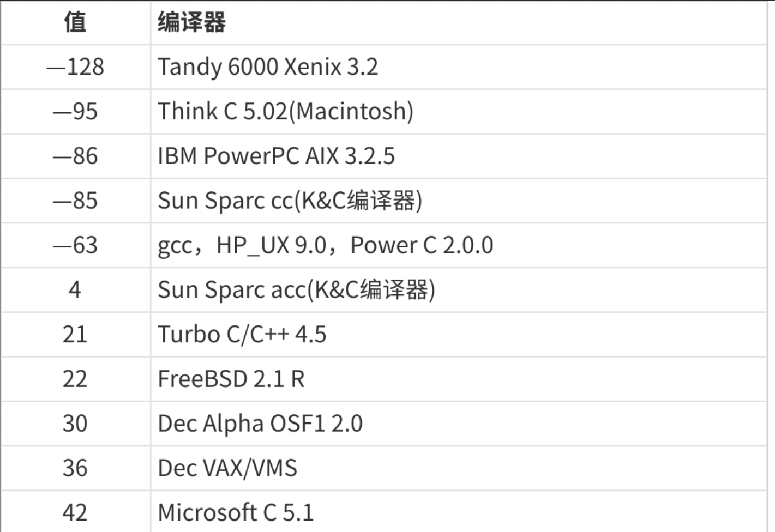Screen dimensions: 775x532
Task: Click the value 21 cell
Action: 75,335
